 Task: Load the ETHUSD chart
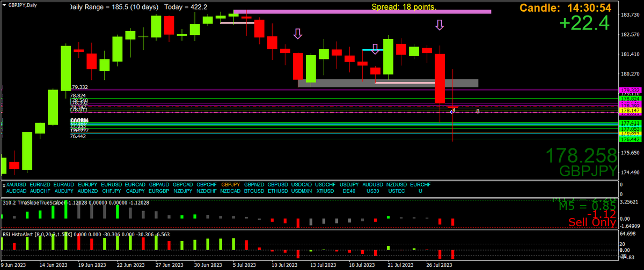[x=278, y=191]
